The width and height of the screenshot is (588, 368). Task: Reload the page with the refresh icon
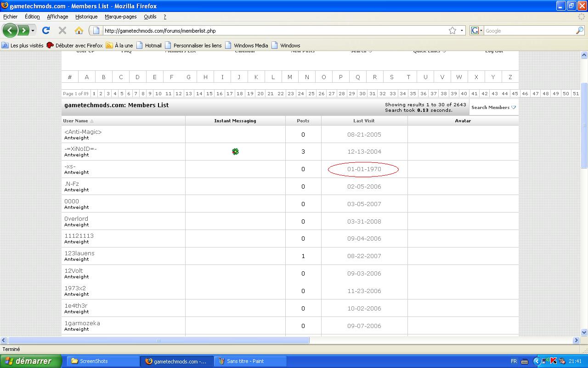[46, 31]
